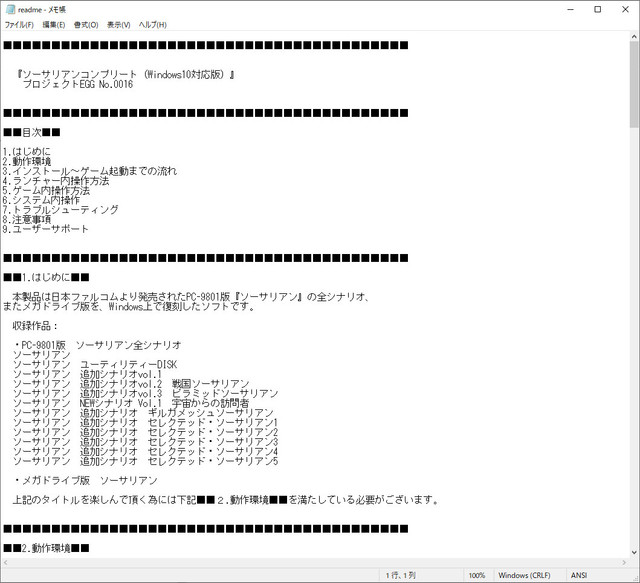Image resolution: width=640 pixels, height=583 pixels.
Task: Close the readme Notepad window
Action: click(625, 9)
